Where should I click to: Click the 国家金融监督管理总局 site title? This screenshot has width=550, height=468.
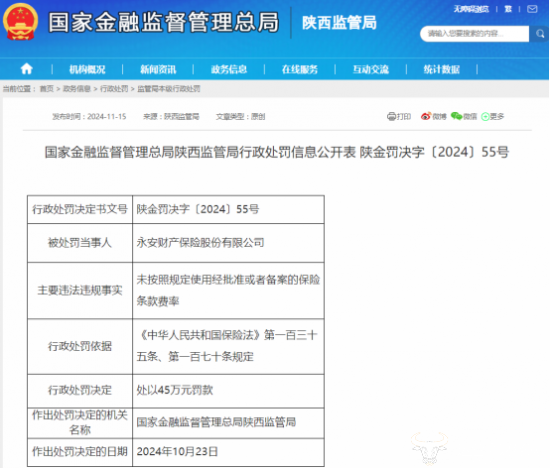163,22
